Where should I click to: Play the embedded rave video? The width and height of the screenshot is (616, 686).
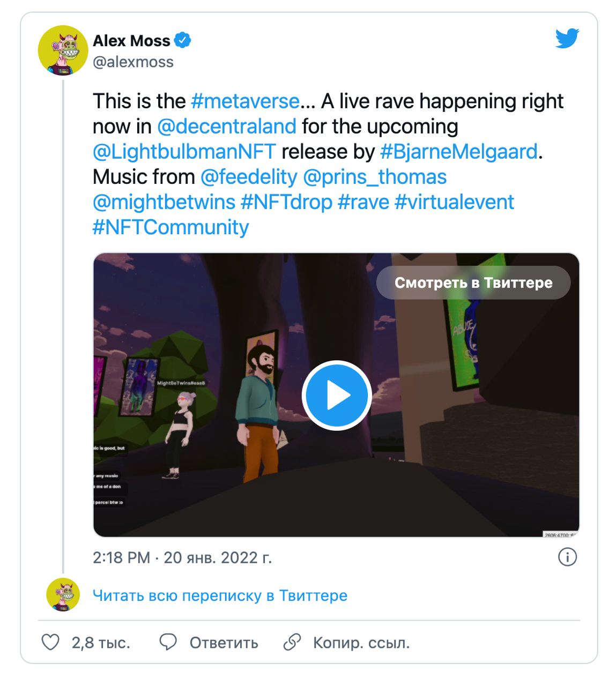click(x=337, y=396)
